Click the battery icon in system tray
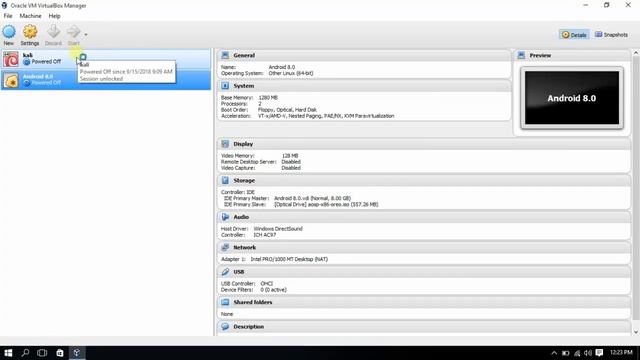The height and width of the screenshot is (360, 640). [565, 353]
